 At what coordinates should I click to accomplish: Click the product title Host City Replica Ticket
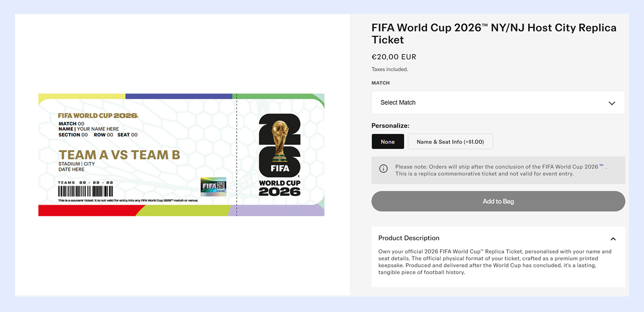pos(494,34)
